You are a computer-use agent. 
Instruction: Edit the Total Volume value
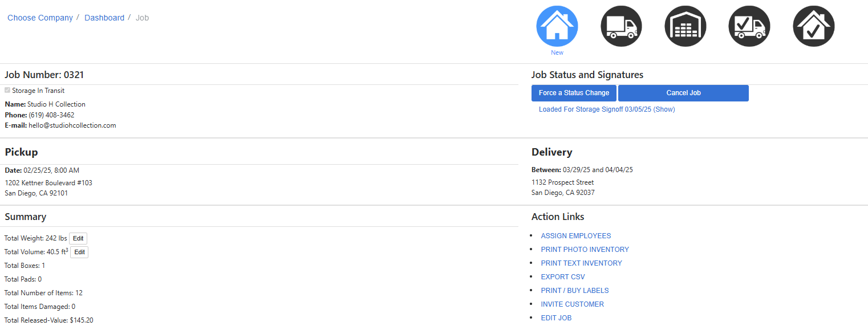[x=79, y=252]
